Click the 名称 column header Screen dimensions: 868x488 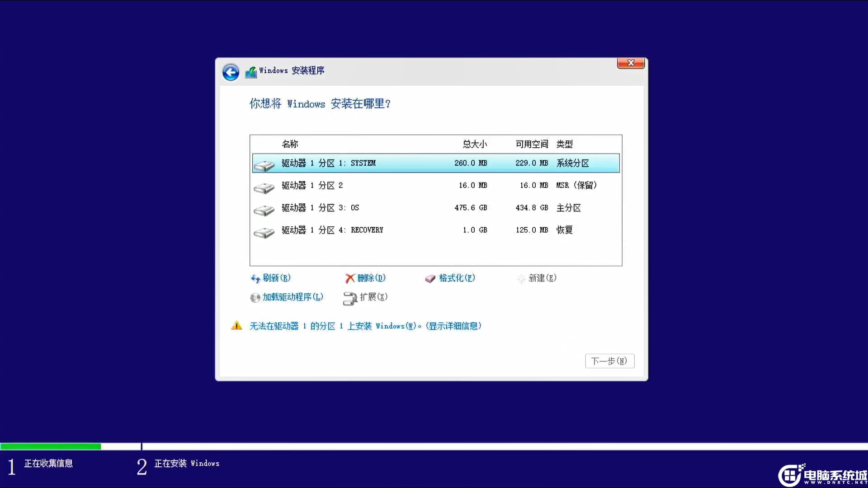point(290,144)
